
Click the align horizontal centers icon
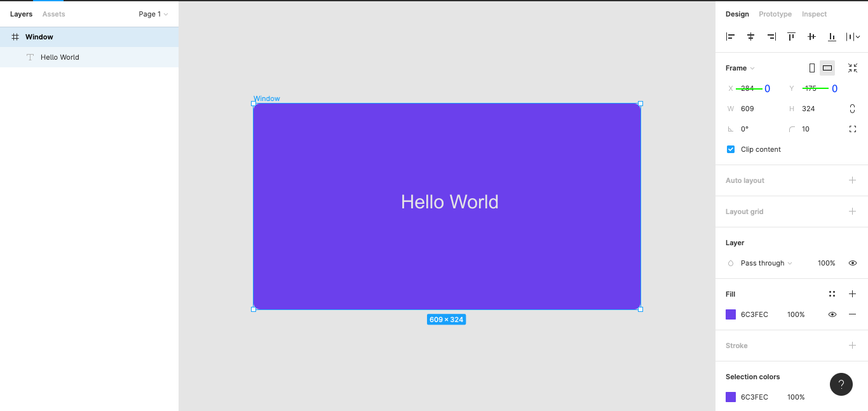pyautogui.click(x=750, y=36)
